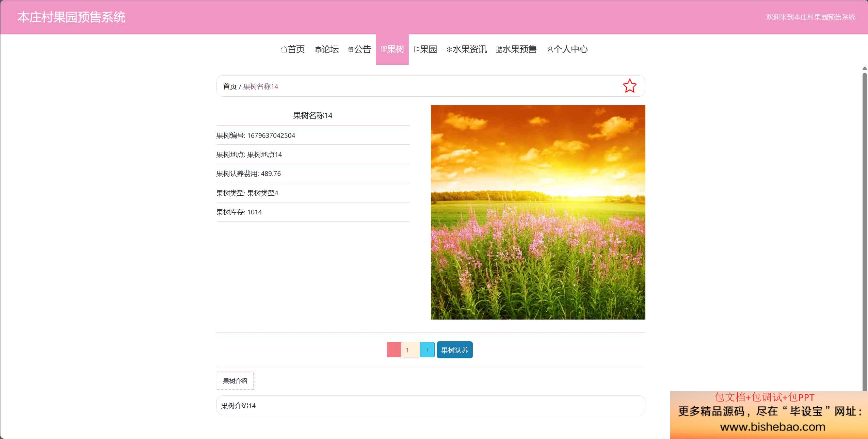Switch to the 果园 orchard tab
The width and height of the screenshot is (868, 439).
click(x=425, y=49)
